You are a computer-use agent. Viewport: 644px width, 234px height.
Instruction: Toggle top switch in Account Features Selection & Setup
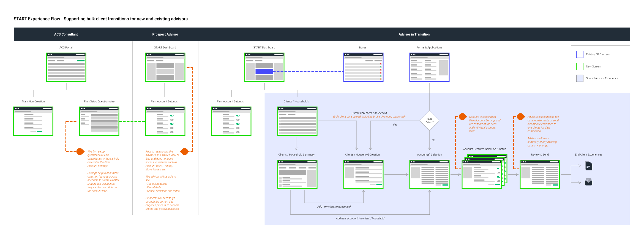click(x=498, y=168)
